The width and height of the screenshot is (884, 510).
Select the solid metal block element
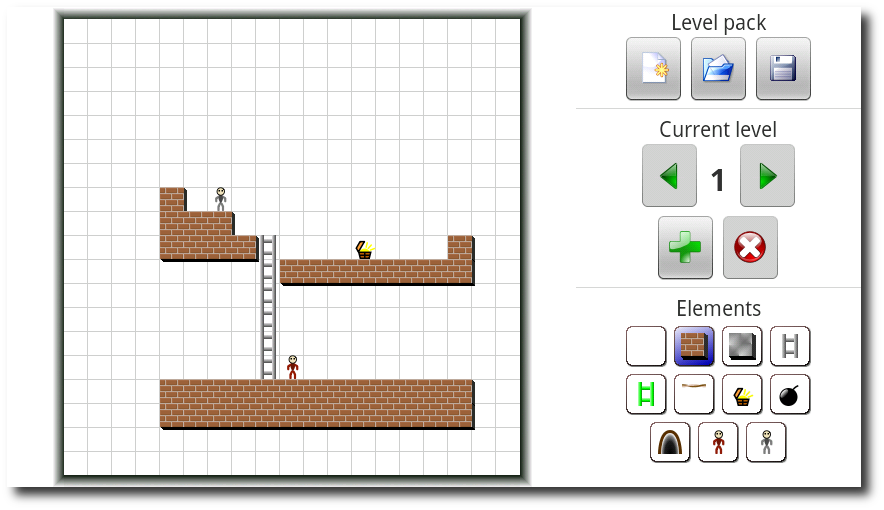742,346
